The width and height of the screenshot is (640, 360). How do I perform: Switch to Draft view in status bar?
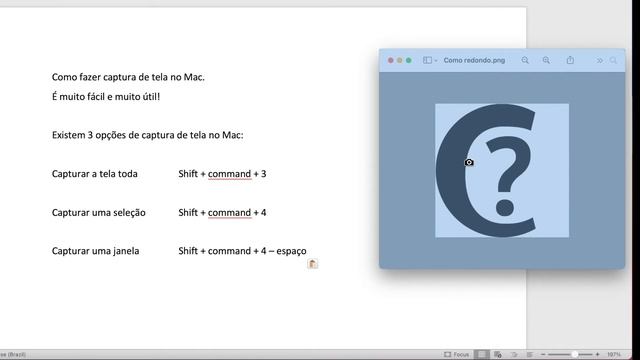click(x=529, y=354)
